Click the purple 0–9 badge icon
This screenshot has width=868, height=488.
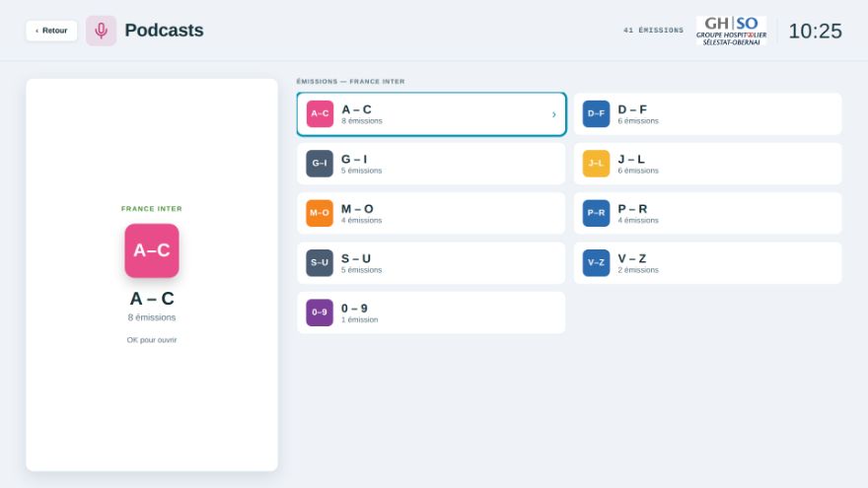(x=320, y=313)
